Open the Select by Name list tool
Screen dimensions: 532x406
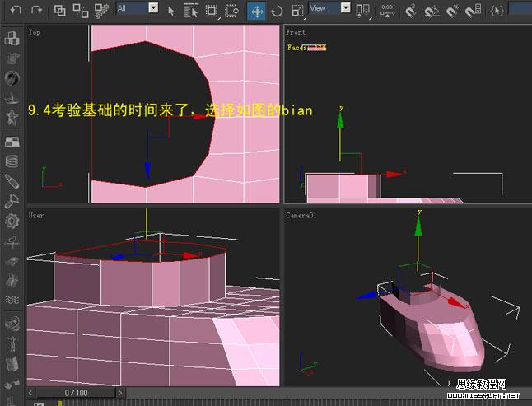click(x=191, y=11)
